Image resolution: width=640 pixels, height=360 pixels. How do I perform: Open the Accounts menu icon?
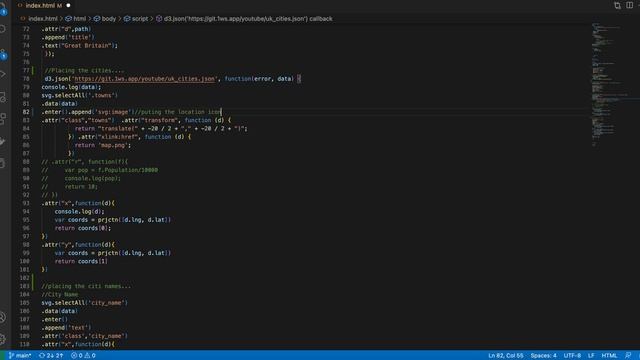click(x=2, y=318)
